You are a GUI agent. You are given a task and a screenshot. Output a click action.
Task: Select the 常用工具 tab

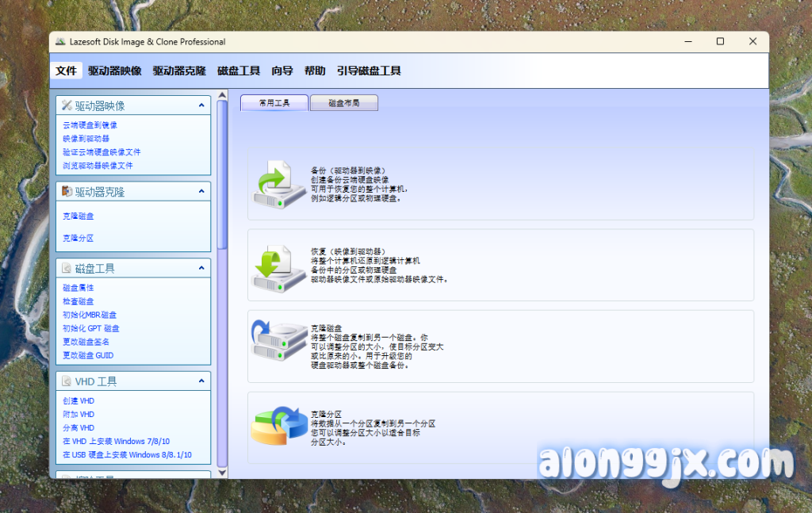(274, 103)
